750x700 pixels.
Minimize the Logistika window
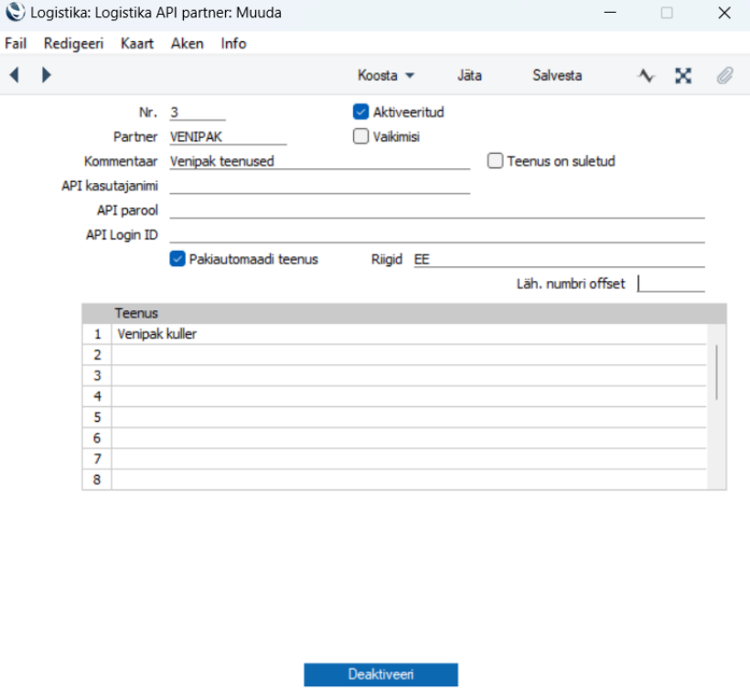click(610, 13)
